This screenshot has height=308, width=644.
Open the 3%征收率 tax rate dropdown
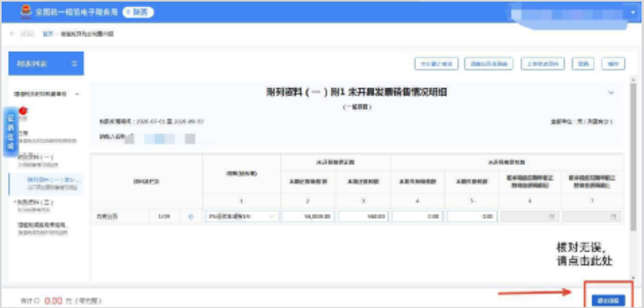pyautogui.click(x=242, y=217)
